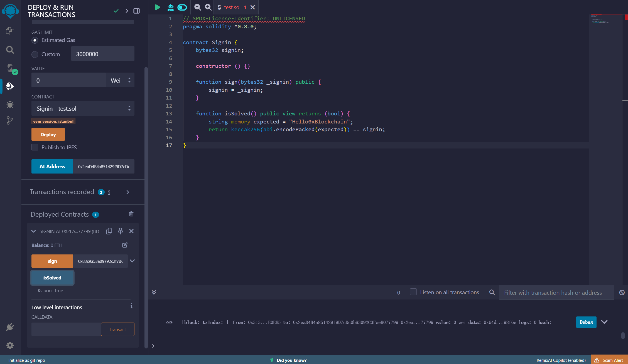Call the sign function button

[x=52, y=261]
